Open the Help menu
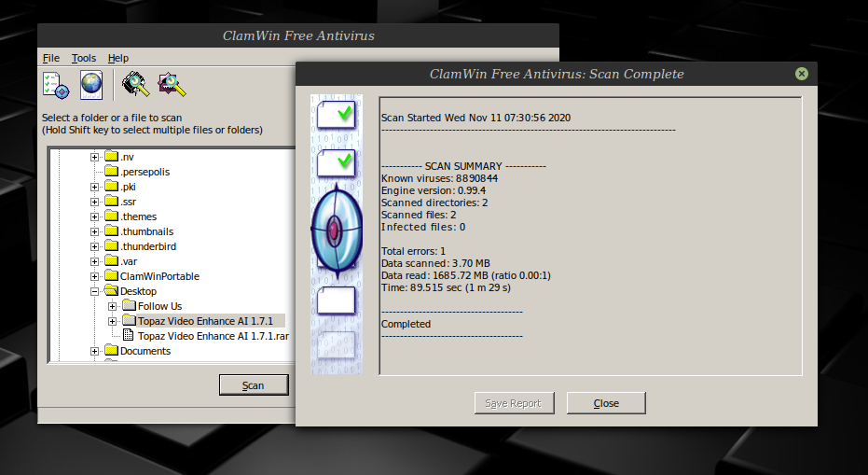Screen dimensions: 868x475 pyautogui.click(x=117, y=58)
